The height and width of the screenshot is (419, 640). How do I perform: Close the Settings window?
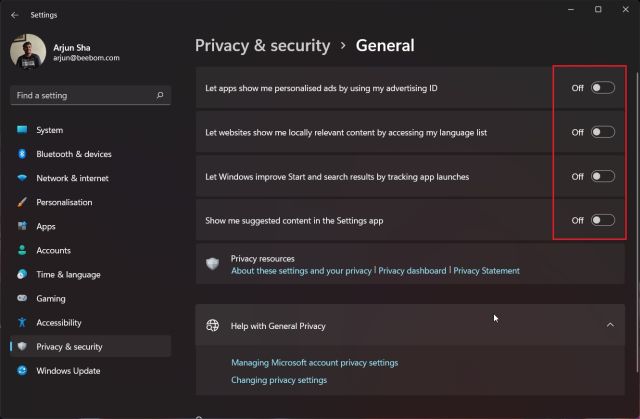(x=625, y=9)
